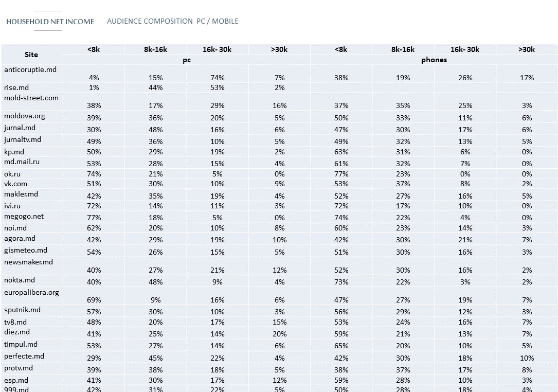Open the mold-street.com site entry
This screenshot has height=392, width=558.
pos(31,98)
